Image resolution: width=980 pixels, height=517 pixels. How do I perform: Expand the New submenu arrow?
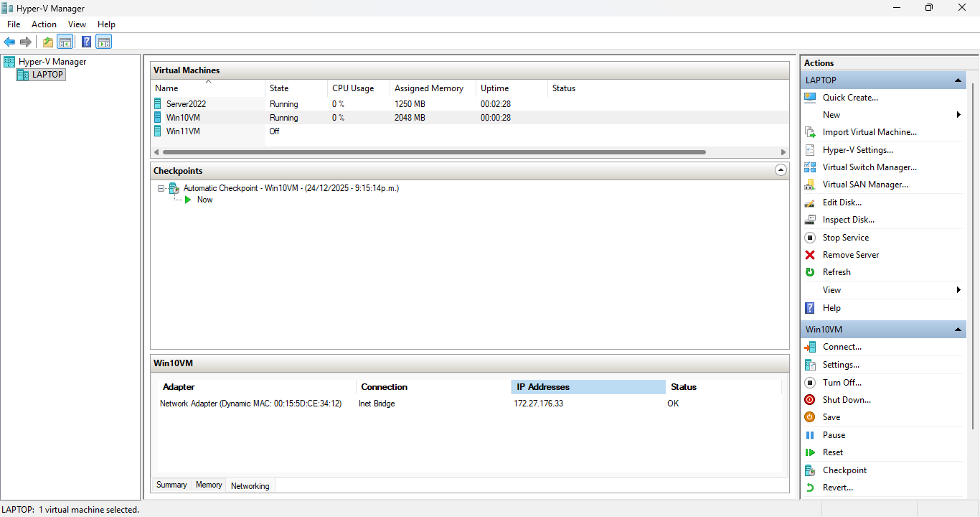[x=958, y=115]
